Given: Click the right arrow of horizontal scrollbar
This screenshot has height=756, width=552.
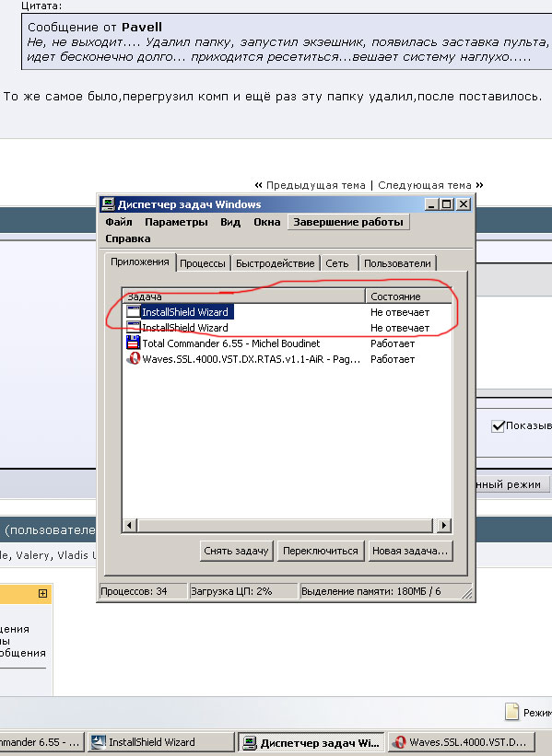Looking at the screenshot, I should pos(443,525).
